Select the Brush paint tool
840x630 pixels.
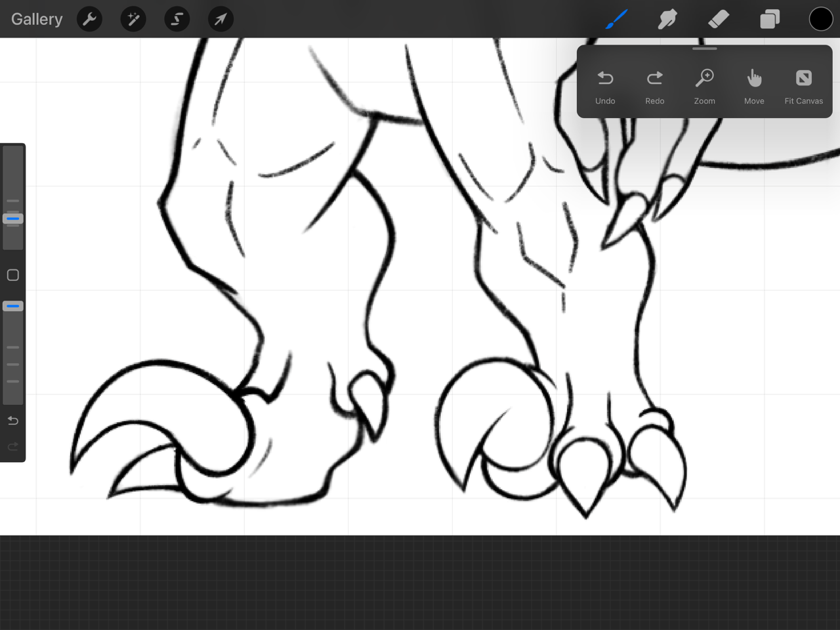click(616, 19)
